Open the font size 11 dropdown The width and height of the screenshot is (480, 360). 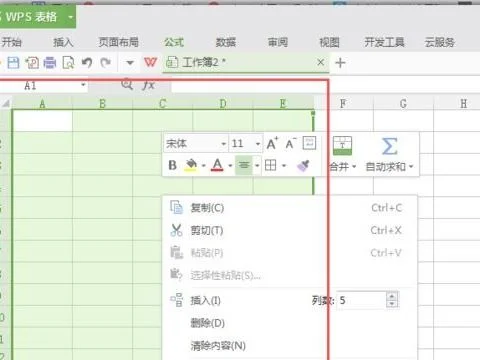pos(258,144)
